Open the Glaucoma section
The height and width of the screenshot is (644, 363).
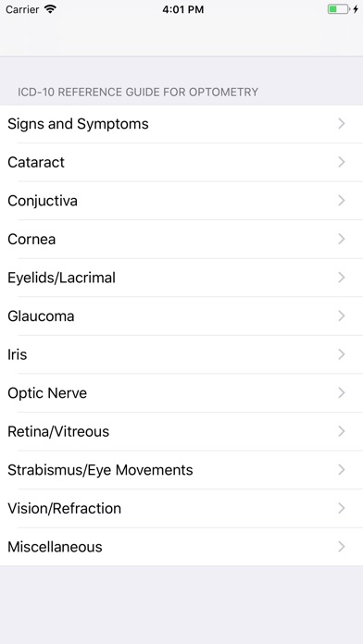[181, 316]
